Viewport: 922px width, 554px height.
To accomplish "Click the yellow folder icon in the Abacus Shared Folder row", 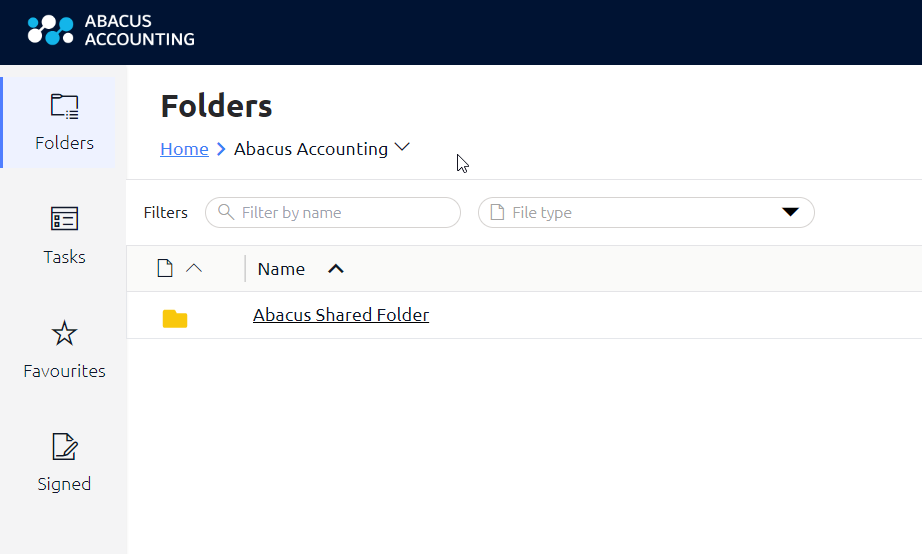I will pyautogui.click(x=175, y=319).
